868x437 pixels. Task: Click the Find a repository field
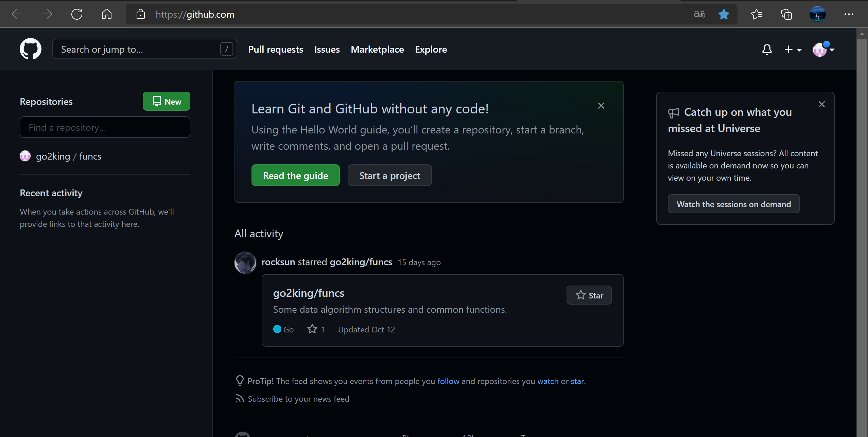tap(105, 127)
